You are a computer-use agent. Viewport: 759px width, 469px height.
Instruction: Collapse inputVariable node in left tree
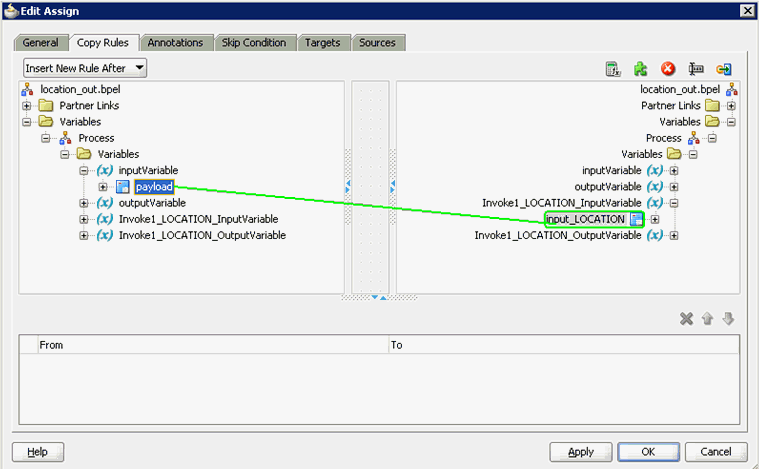pos(84,170)
